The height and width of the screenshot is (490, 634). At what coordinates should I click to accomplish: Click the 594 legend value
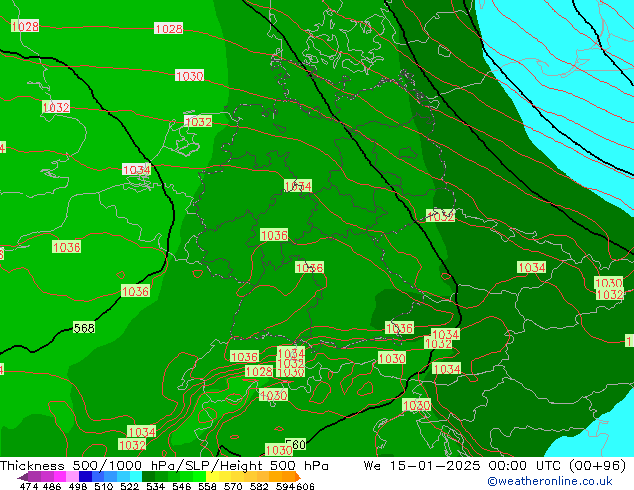coord(285,486)
